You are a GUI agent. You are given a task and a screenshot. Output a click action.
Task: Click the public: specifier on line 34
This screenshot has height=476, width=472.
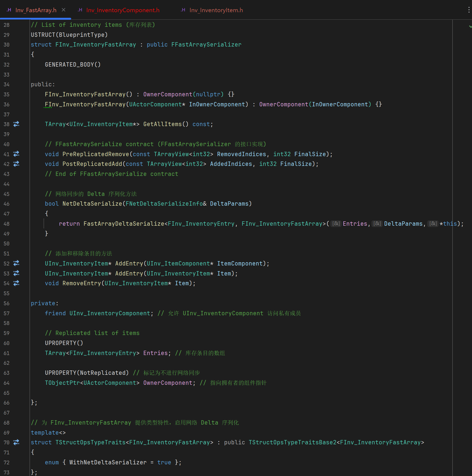point(43,84)
